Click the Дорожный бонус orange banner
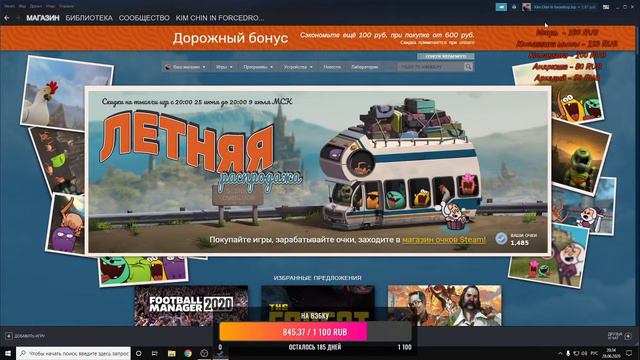 point(318,38)
